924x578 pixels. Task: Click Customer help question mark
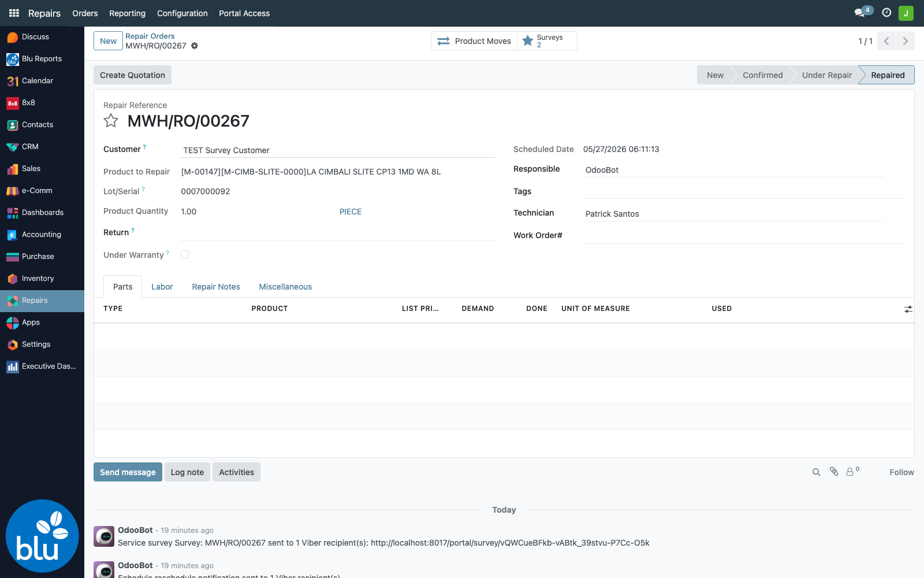coord(144,147)
